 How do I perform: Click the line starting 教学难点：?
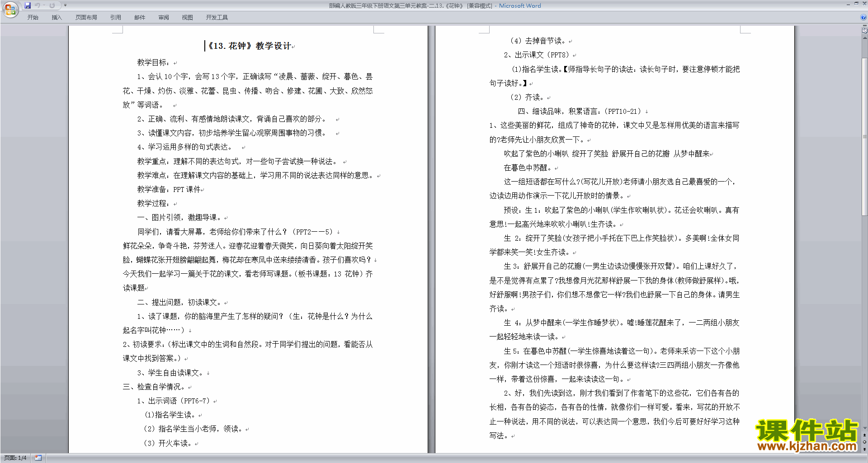(x=256, y=175)
